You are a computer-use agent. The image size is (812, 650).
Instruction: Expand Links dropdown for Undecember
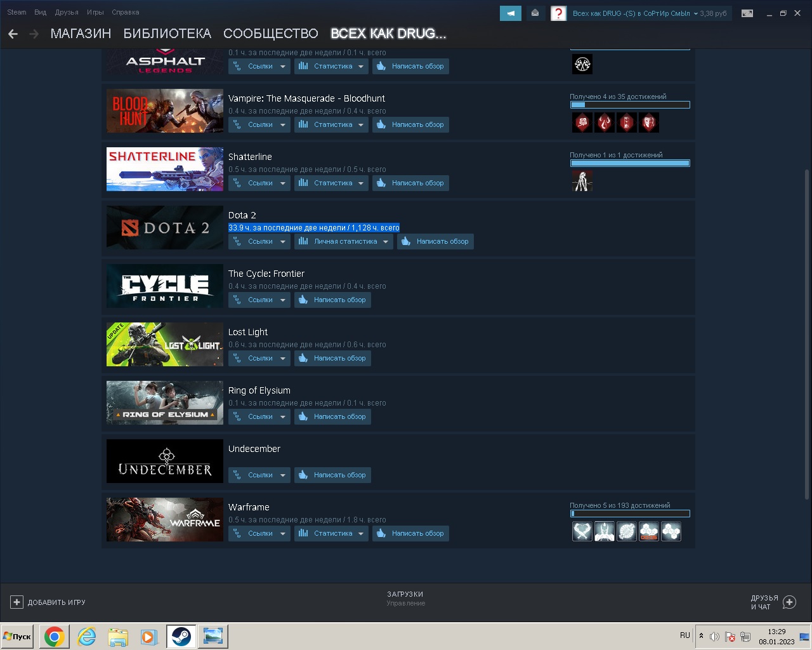[259, 475]
